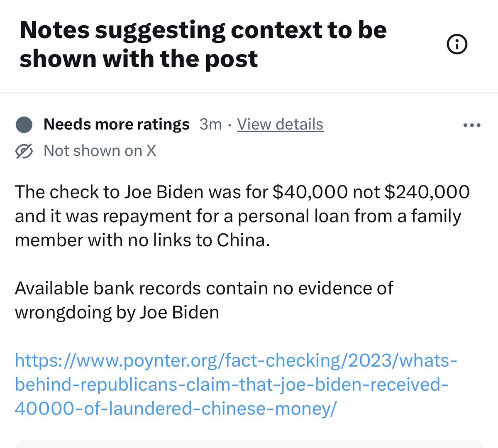Click the gray card below the link
498x448 pixels.
(249, 444)
